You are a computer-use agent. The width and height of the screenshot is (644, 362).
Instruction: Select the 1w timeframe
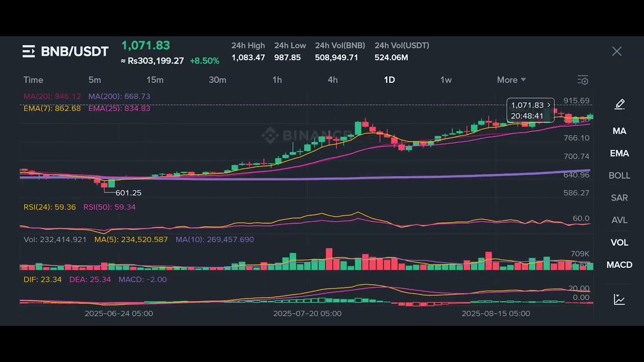click(446, 80)
